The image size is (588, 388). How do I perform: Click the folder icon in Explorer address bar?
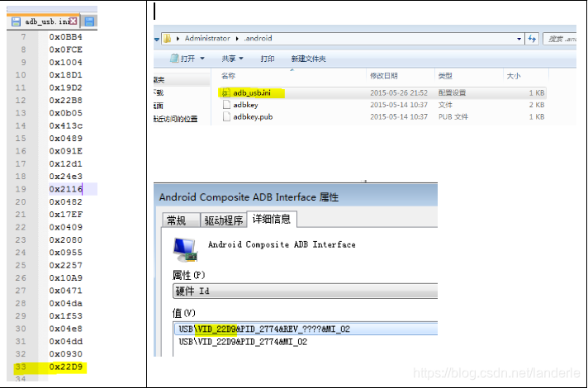168,38
